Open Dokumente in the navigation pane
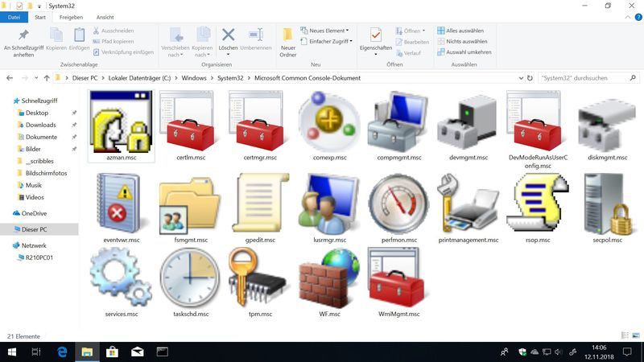644x362 pixels. (41, 137)
